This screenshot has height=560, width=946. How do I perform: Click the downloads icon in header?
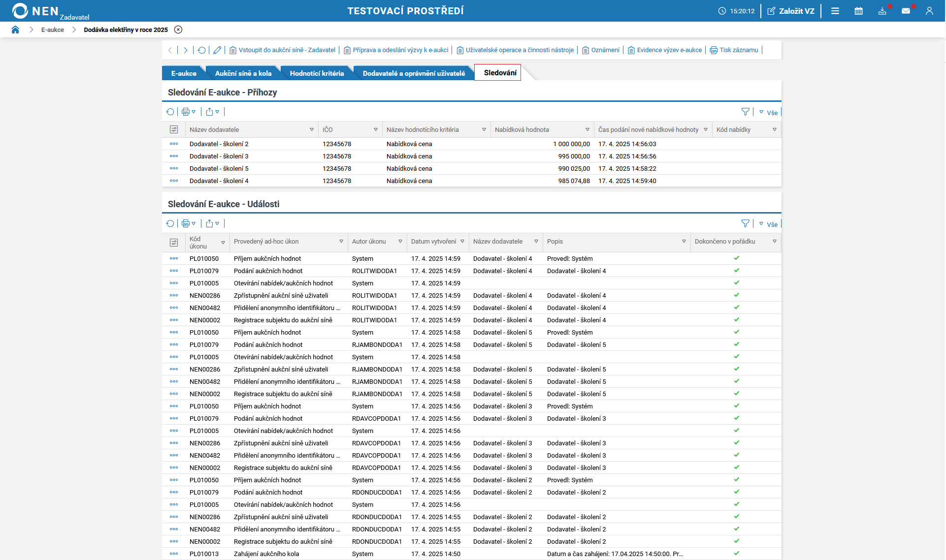pyautogui.click(x=882, y=11)
